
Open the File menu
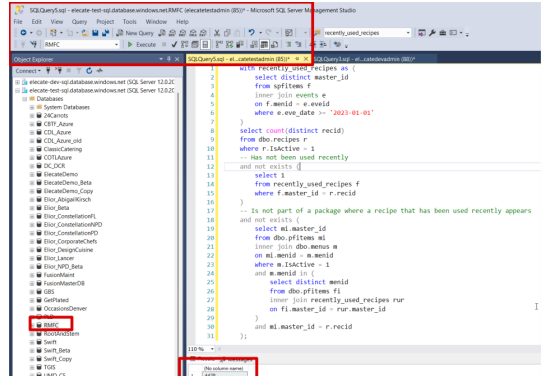click(x=18, y=21)
